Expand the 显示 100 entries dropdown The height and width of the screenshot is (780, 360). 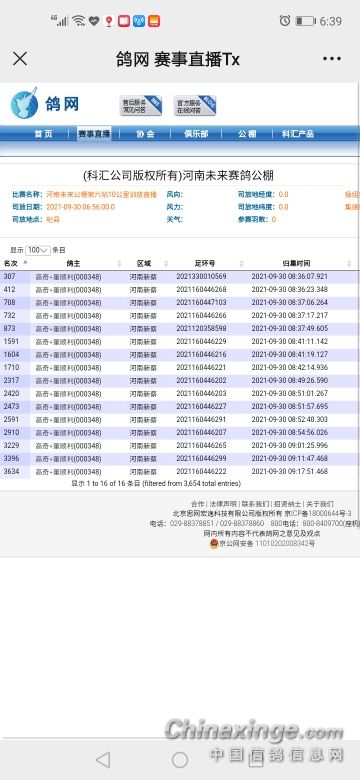pos(38,250)
